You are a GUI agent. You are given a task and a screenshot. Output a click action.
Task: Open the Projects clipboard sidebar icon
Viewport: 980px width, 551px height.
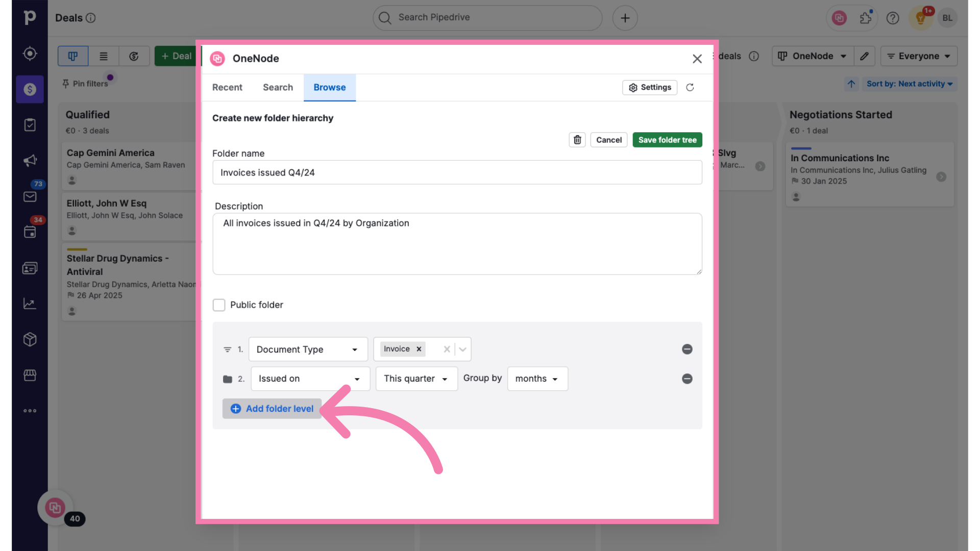pos(30,125)
